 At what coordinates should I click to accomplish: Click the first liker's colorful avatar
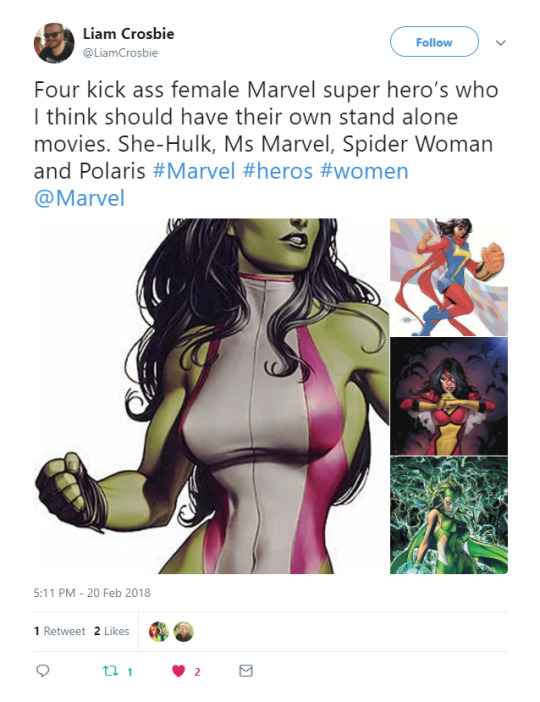(159, 632)
